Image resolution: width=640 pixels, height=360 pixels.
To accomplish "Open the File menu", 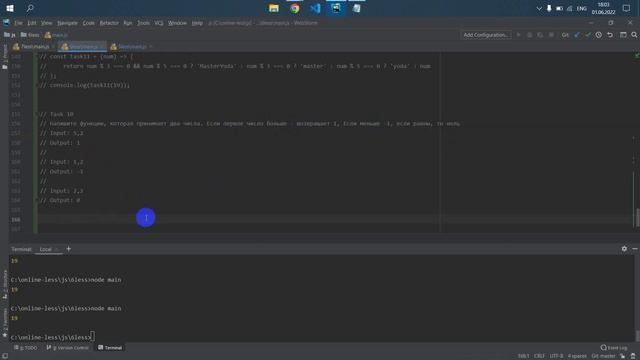I will point(18,23).
